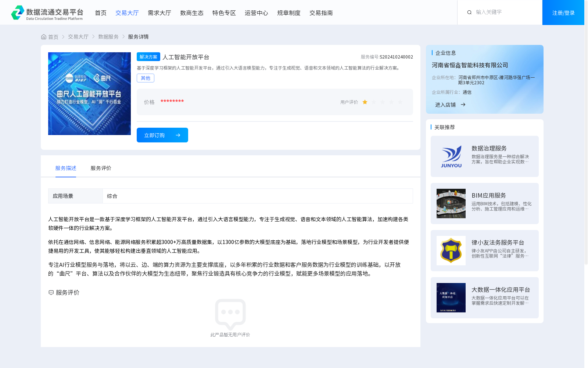This screenshot has width=588, height=368.
Task: Open the 运营中心 nav menu item
Action: 257,13
